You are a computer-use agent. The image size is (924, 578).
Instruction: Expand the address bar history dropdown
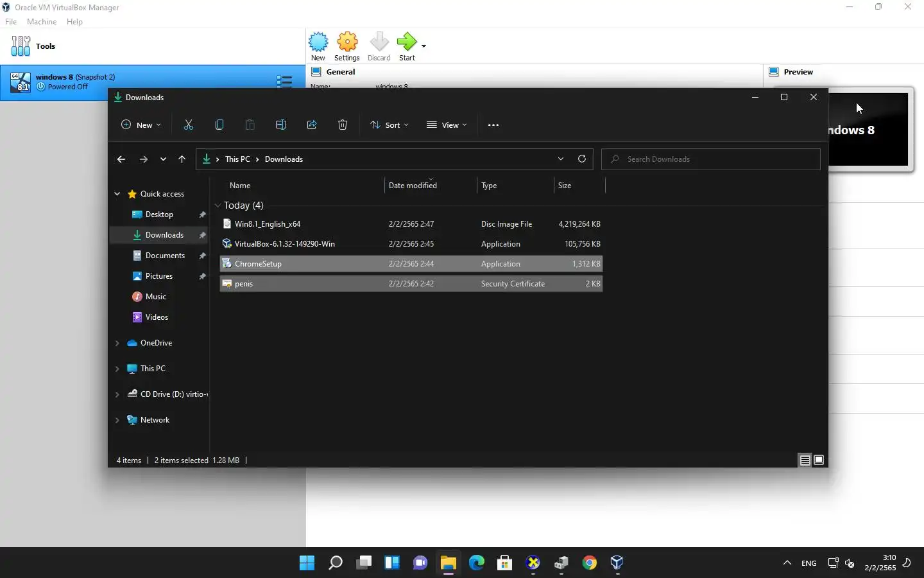[561, 159]
